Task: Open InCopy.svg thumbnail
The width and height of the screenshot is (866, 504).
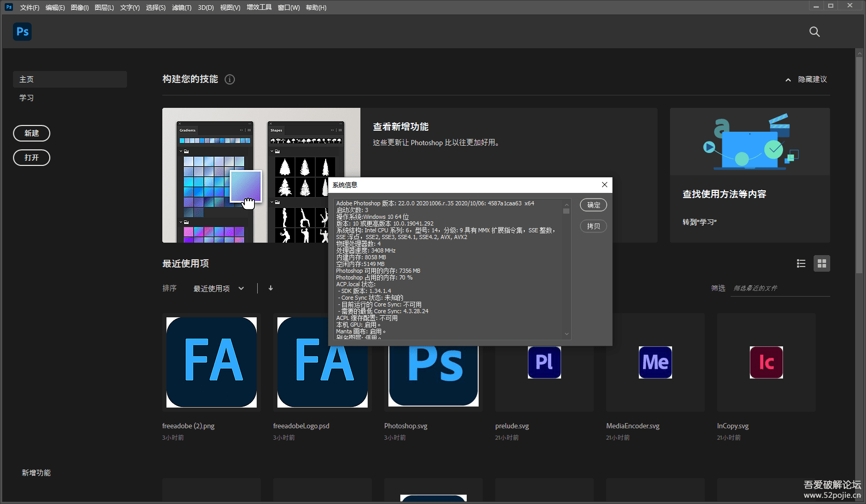Action: tap(766, 362)
